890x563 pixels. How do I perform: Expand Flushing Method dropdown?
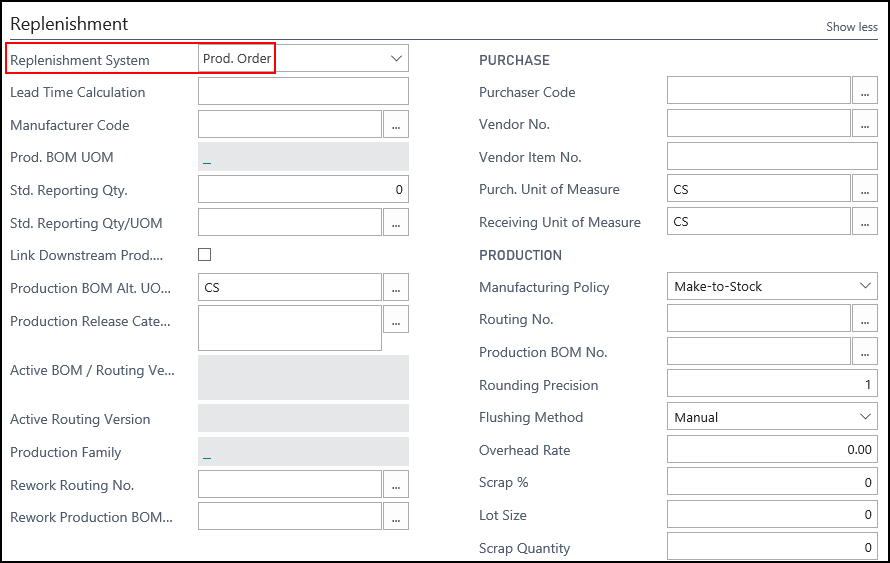point(865,417)
